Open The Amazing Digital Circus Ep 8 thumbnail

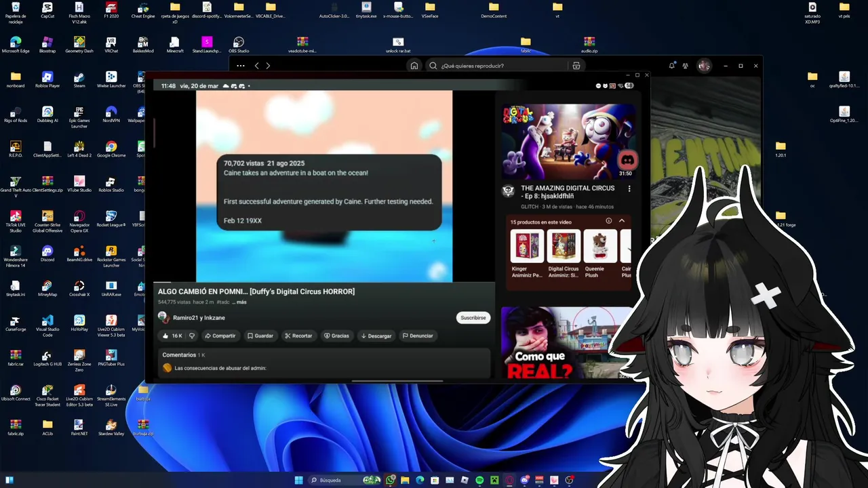[568, 142]
